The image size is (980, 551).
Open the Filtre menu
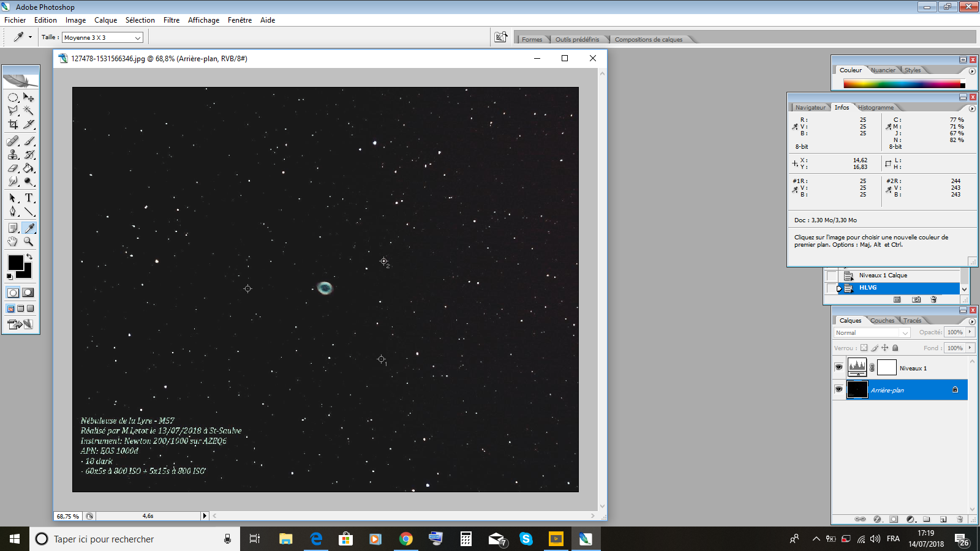click(171, 20)
